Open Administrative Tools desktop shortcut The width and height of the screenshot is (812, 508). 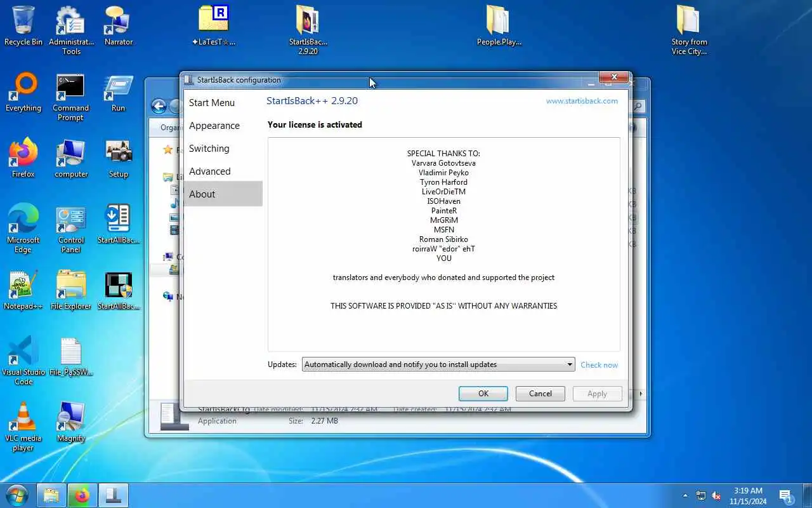(71, 30)
